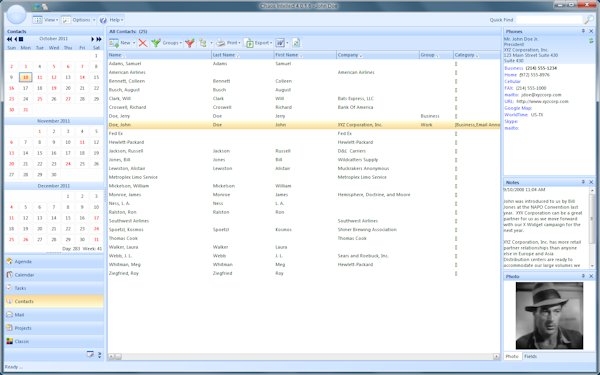The width and height of the screenshot is (600, 375).
Task: Click the horizontal scrollbar of contact list
Action: click(x=305, y=356)
